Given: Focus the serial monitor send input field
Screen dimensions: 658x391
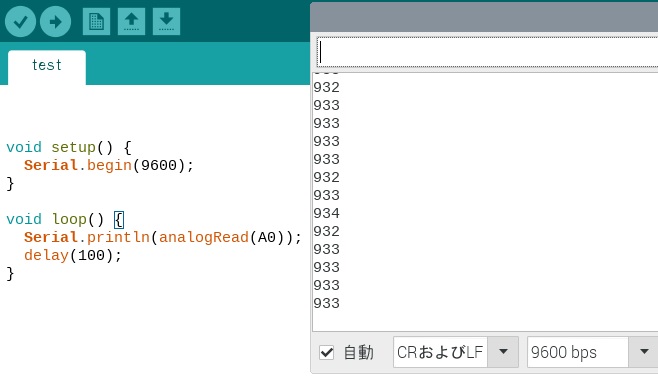Looking at the screenshot, I should click(487, 52).
